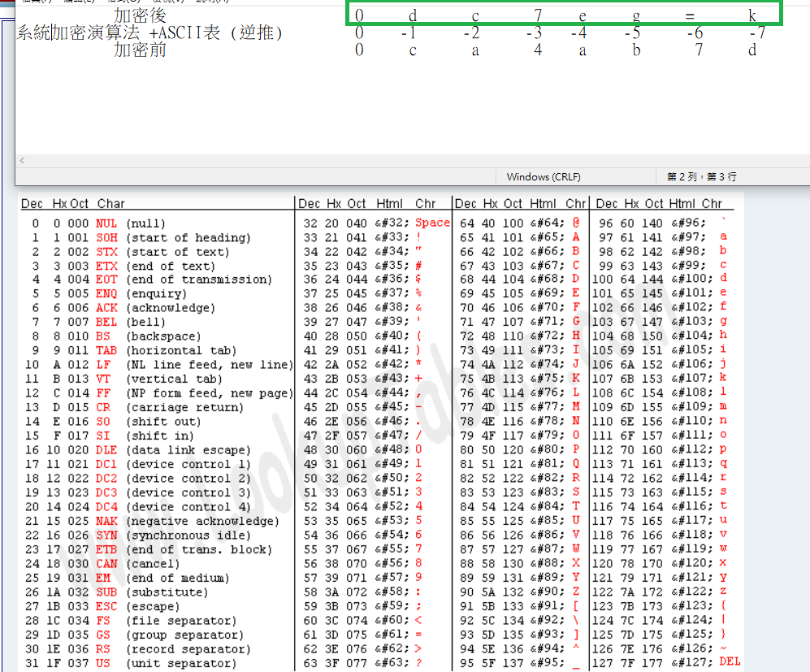Click the Char column header in ASCII table
The width and height of the screenshot is (810, 672).
(x=111, y=203)
